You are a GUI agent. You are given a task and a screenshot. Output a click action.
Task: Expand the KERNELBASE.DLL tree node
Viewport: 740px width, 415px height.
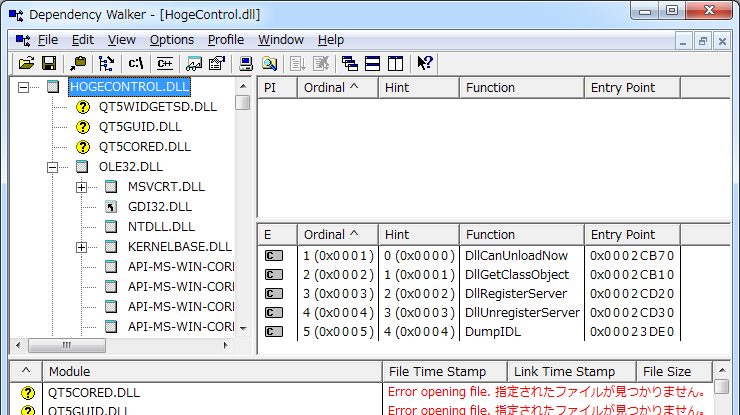point(81,247)
